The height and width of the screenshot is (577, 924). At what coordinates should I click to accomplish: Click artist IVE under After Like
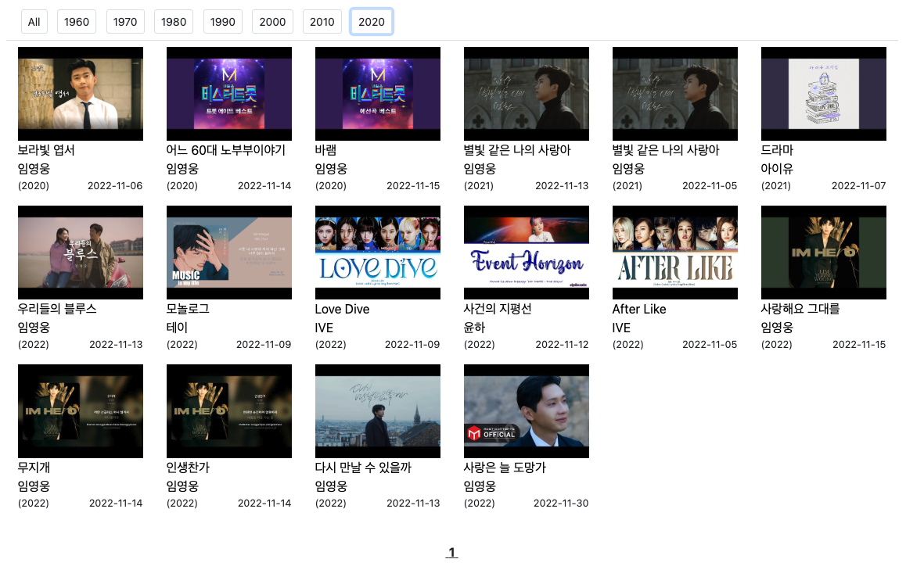tap(621, 328)
